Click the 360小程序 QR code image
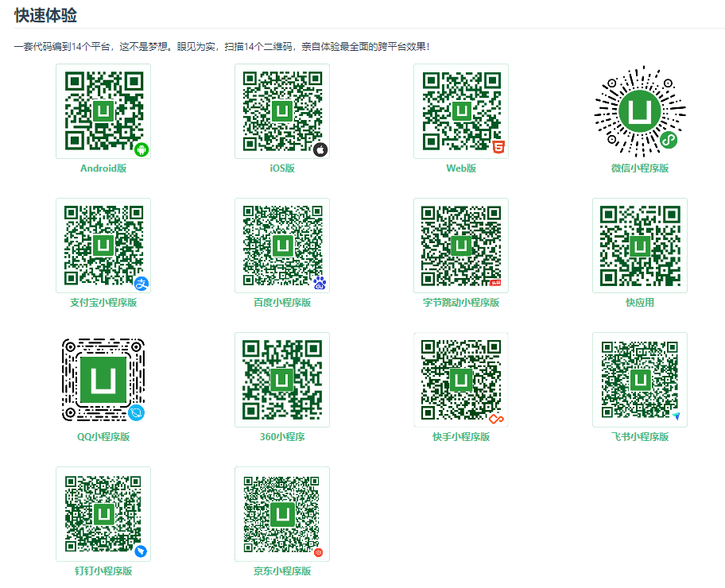725x588 pixels. point(282,380)
